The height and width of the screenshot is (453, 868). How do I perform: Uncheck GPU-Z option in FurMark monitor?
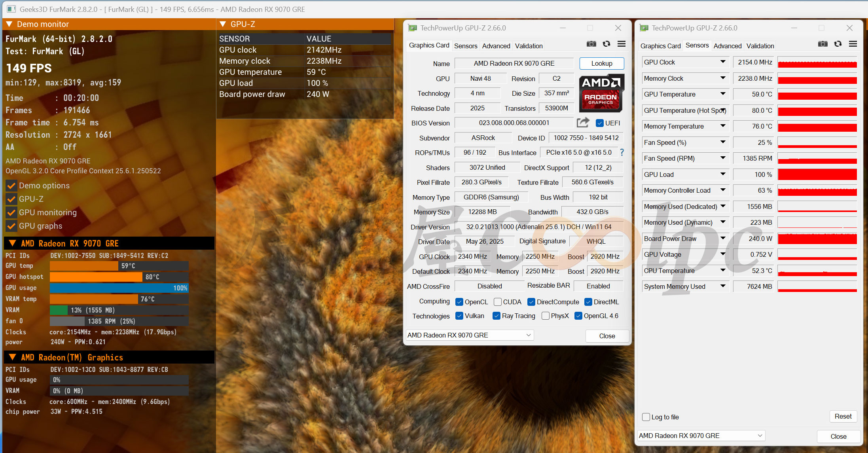pos(11,199)
